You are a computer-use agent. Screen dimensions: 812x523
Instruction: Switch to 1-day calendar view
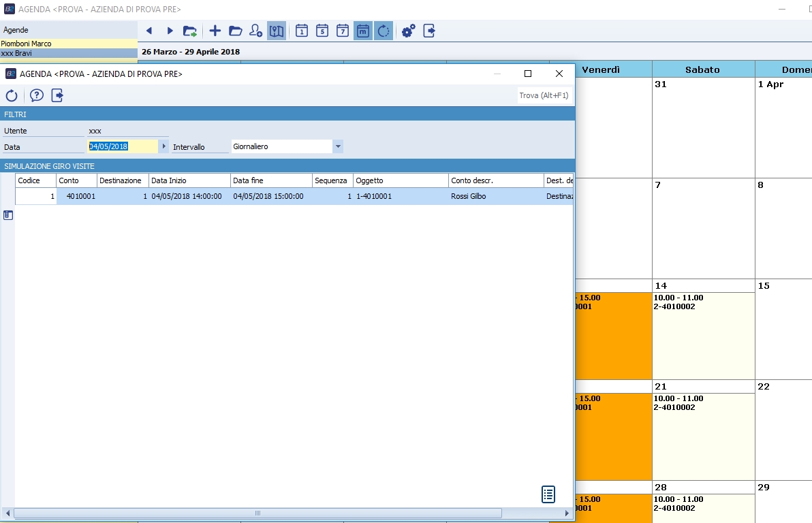pos(301,31)
